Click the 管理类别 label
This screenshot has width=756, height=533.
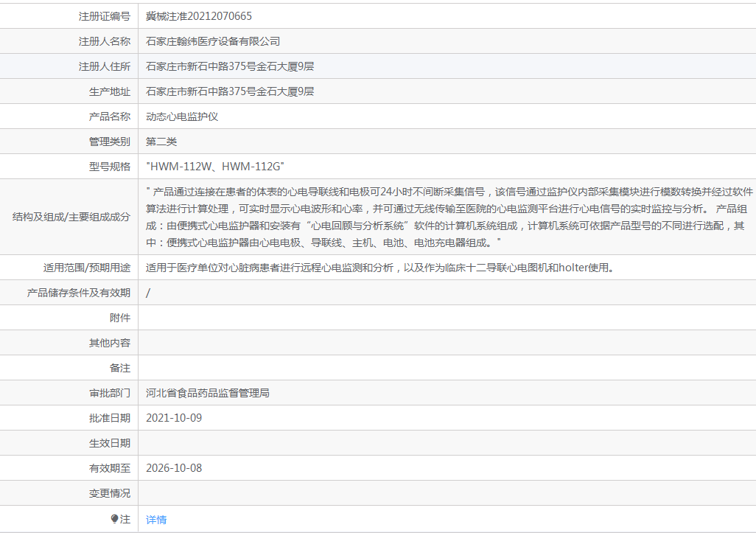click(x=110, y=142)
